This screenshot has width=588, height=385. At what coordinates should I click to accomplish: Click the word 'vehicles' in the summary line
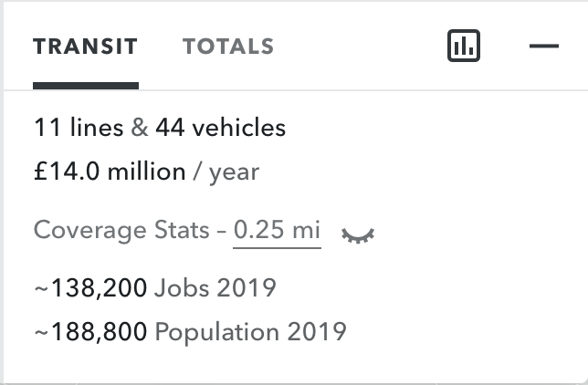click(239, 128)
